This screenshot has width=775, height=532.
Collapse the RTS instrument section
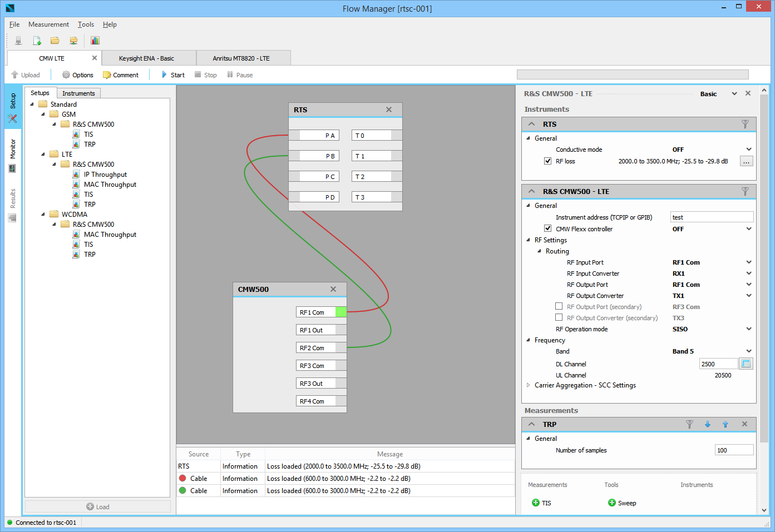tap(532, 124)
